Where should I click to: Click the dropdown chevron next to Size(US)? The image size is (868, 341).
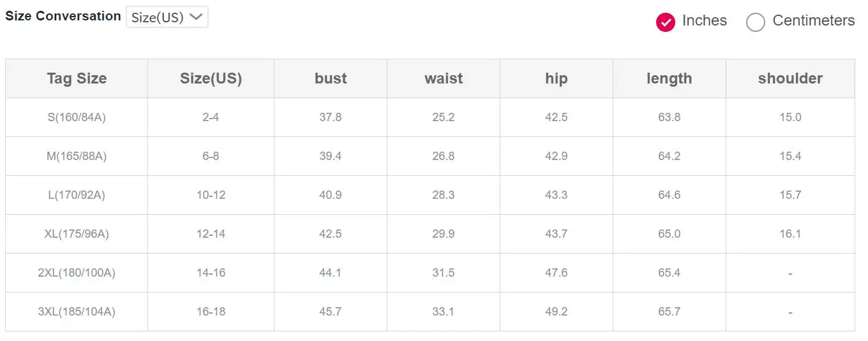[197, 17]
